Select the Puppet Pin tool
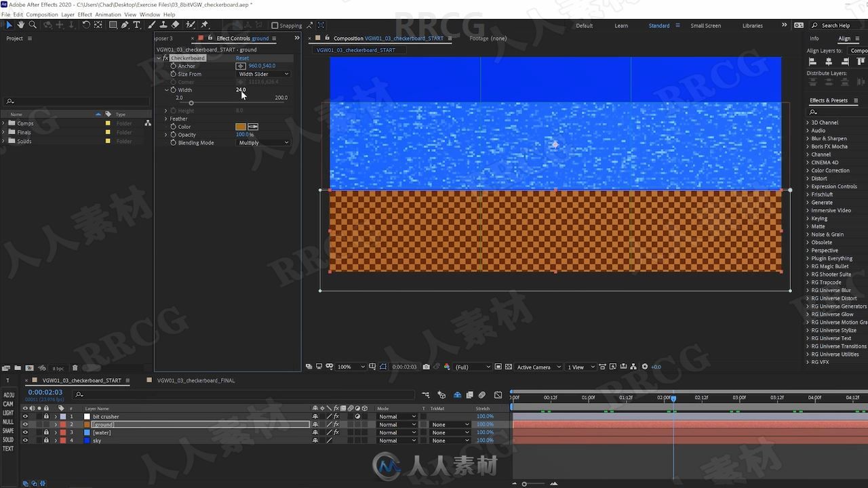868x488 pixels. (x=205, y=25)
